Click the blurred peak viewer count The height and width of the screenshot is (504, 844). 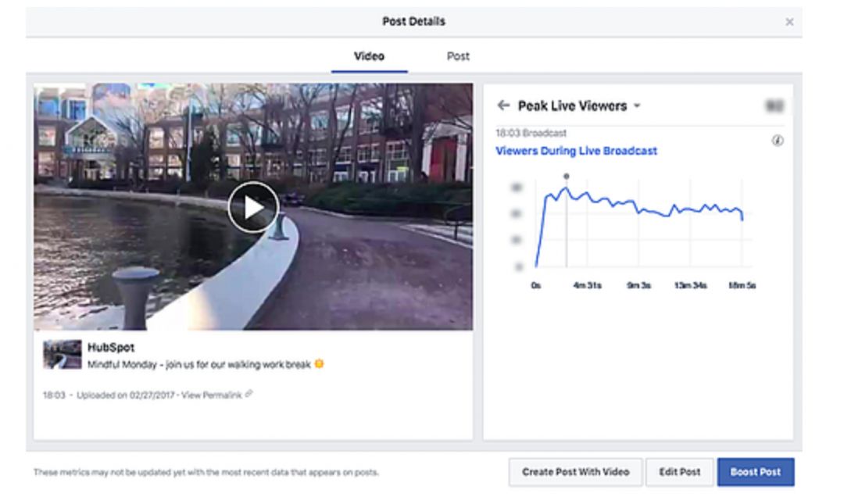click(774, 105)
